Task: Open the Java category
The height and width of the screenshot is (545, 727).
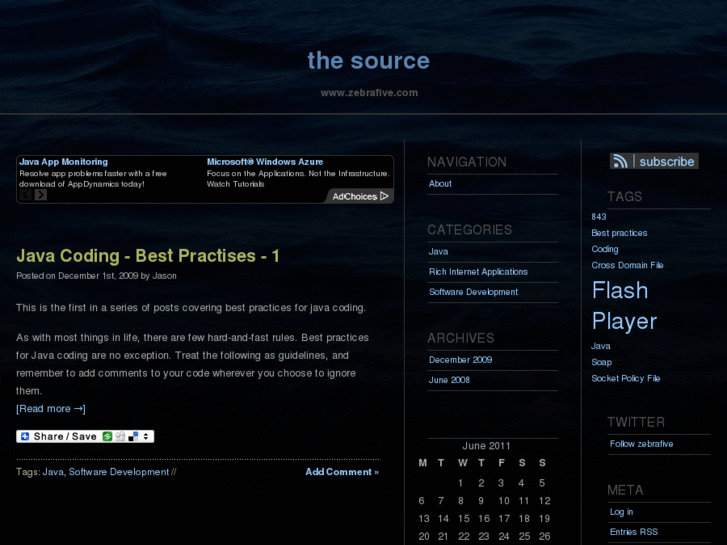Action: (x=438, y=252)
